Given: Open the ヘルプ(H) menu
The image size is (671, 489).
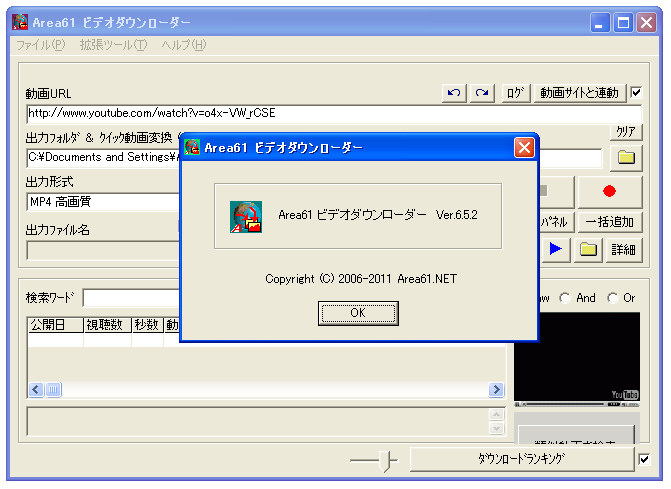Looking at the screenshot, I should 184,45.
